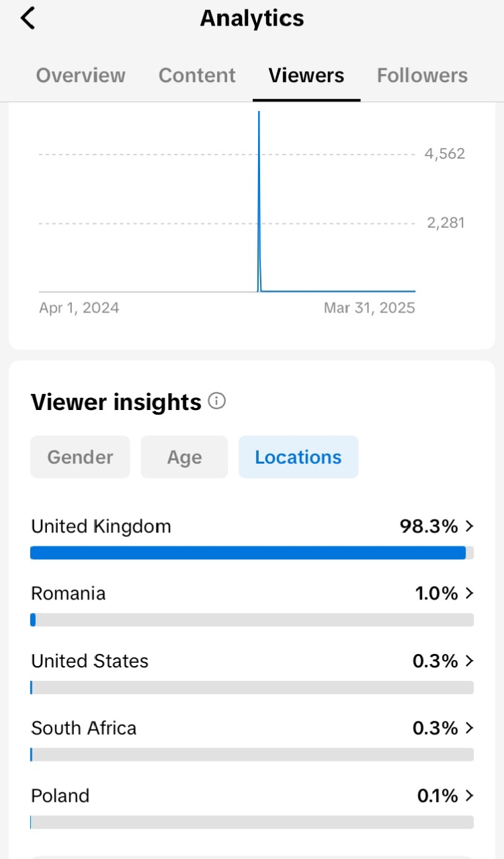Click the South Africa percentage bar

click(x=252, y=755)
